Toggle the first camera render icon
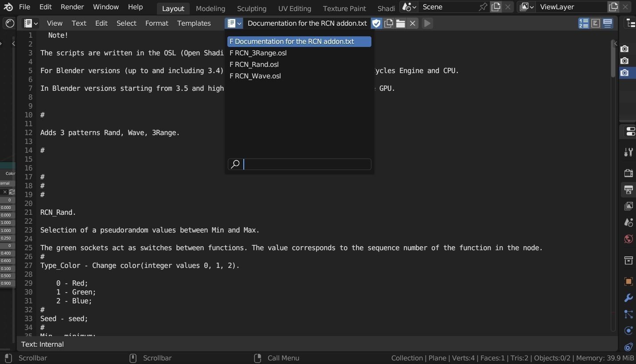Viewport: 636px width, 364px height. tap(624, 49)
